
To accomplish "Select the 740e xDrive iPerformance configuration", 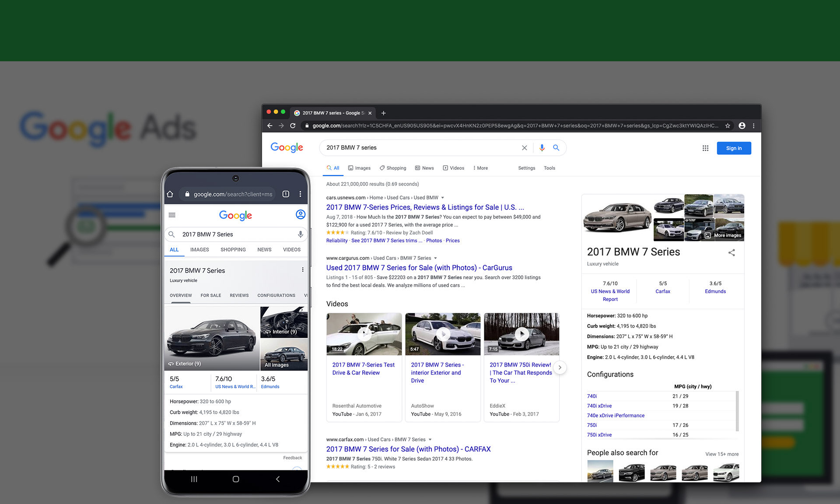I will [x=616, y=416].
